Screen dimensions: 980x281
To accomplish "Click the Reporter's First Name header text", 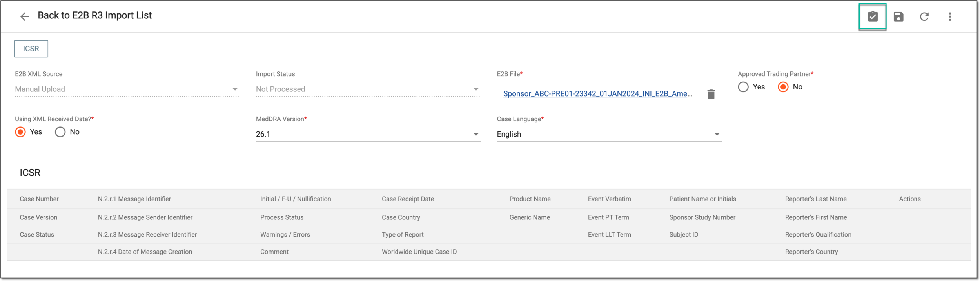I will click(816, 217).
